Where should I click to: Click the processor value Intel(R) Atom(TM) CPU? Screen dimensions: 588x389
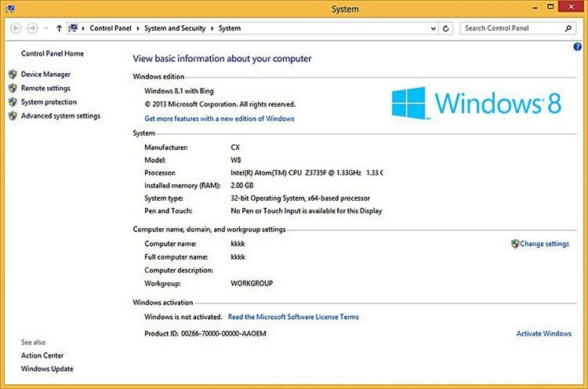307,173
